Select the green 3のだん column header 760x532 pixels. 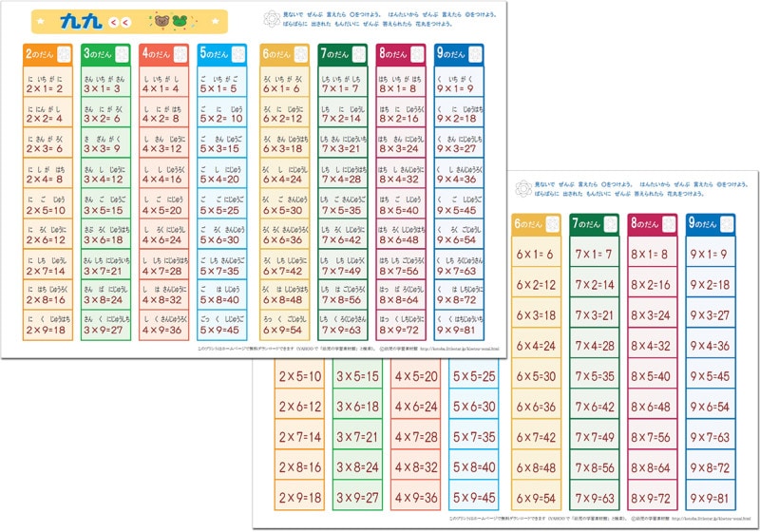tap(105, 54)
